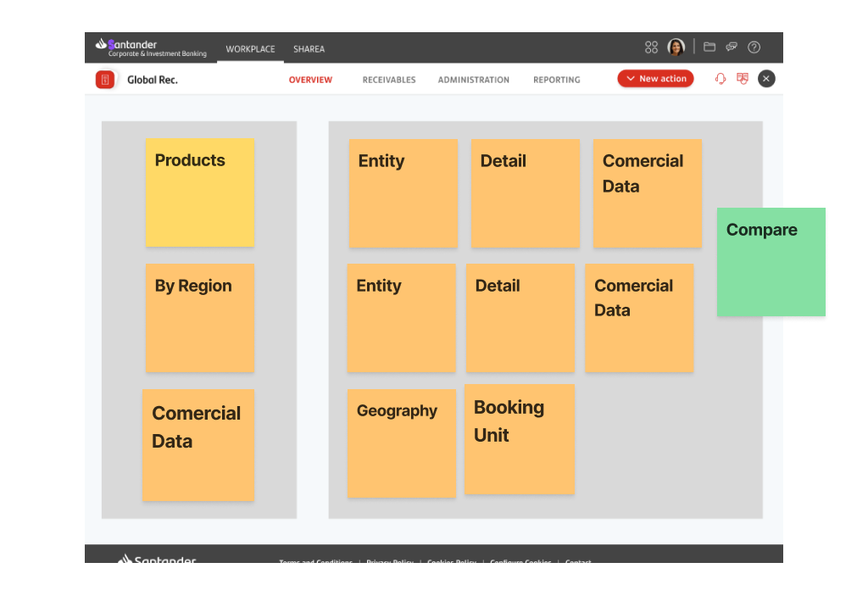Open the ADMINISTRATION tab
Image resolution: width=868 pixels, height=596 pixels.
[474, 80]
